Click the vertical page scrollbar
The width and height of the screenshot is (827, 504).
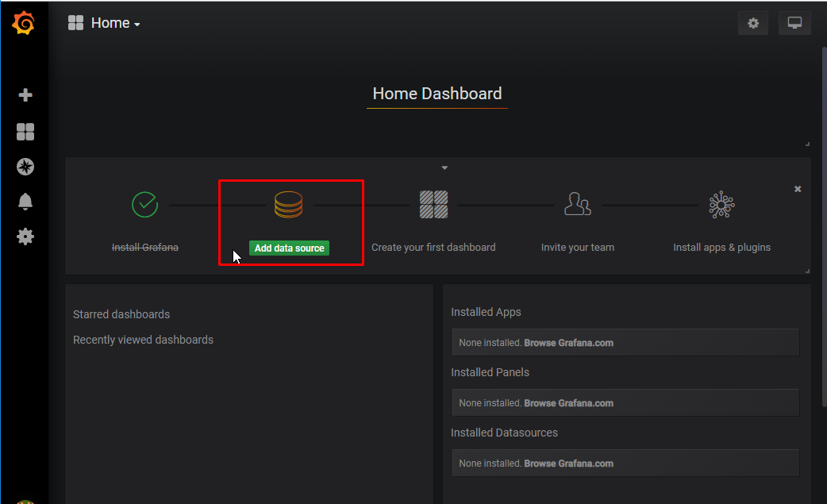(x=824, y=227)
